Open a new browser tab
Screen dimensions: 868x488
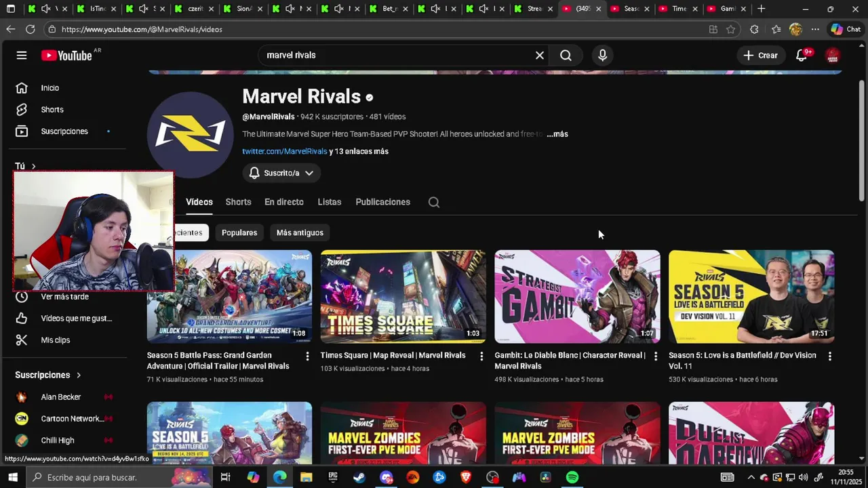coord(762,9)
